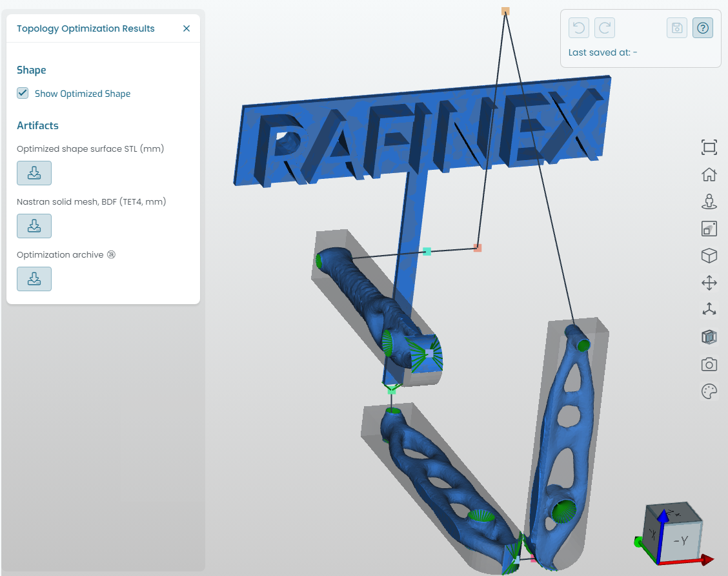The width and height of the screenshot is (728, 576).
Task: Click the three-axis triad icon
Action: tap(709, 309)
